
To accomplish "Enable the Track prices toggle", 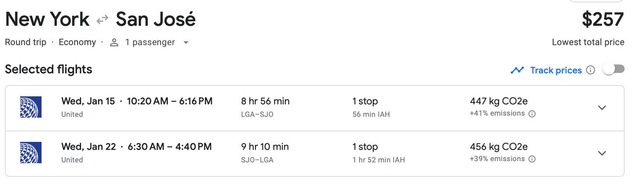I will [x=613, y=69].
